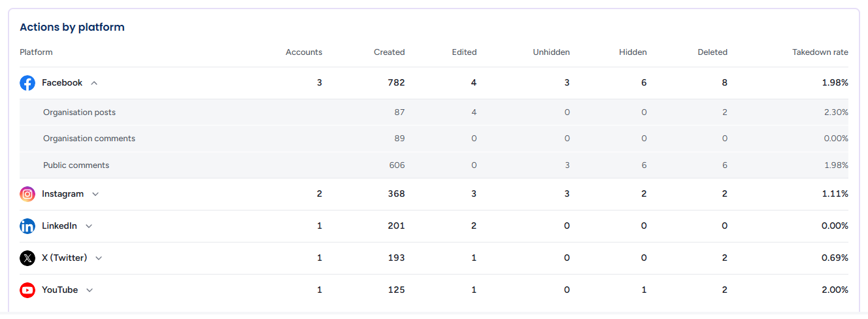
Task: Click the YouTube platform logo icon
Action: [x=27, y=290]
